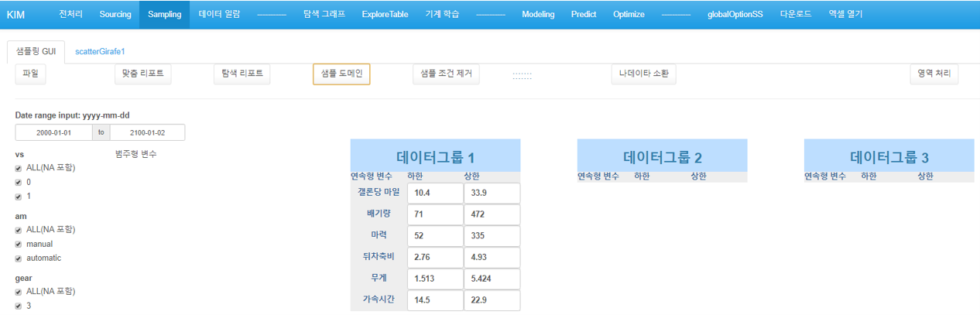Open the 전처리 menu in navbar

[70, 14]
